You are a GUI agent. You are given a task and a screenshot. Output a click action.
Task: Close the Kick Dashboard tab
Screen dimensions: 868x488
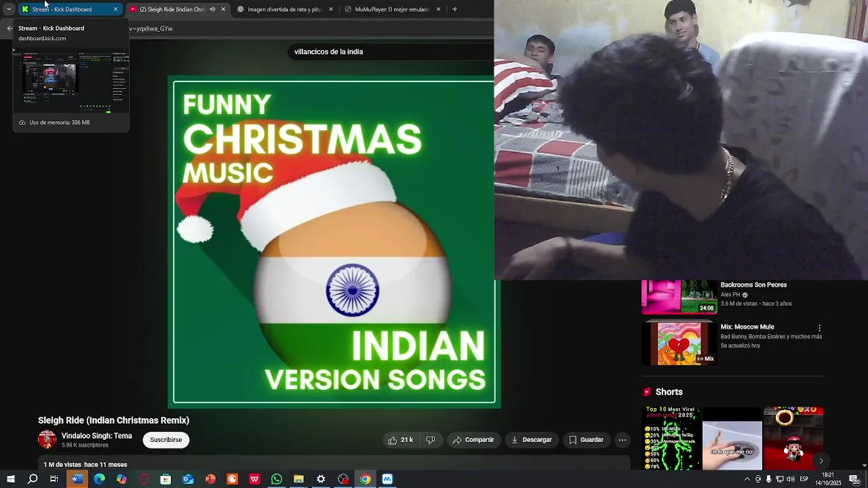[116, 9]
